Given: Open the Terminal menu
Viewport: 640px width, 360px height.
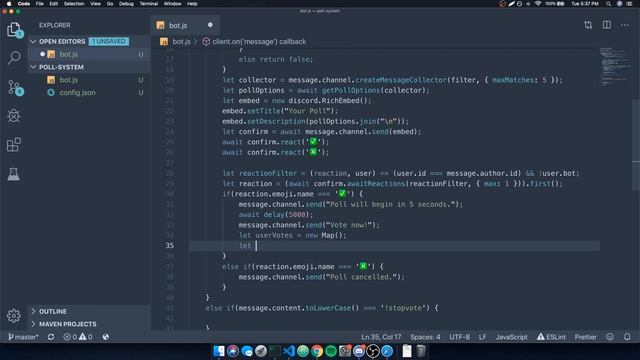Looking at the screenshot, I should tap(149, 4).
